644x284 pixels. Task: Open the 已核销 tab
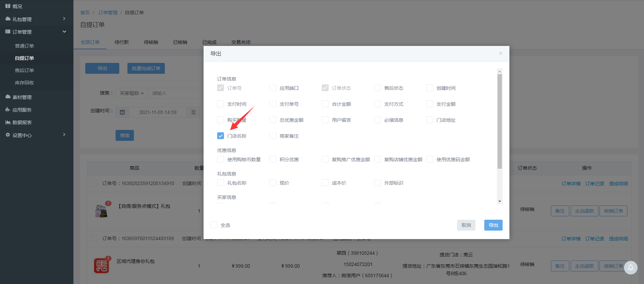pyautogui.click(x=180, y=42)
